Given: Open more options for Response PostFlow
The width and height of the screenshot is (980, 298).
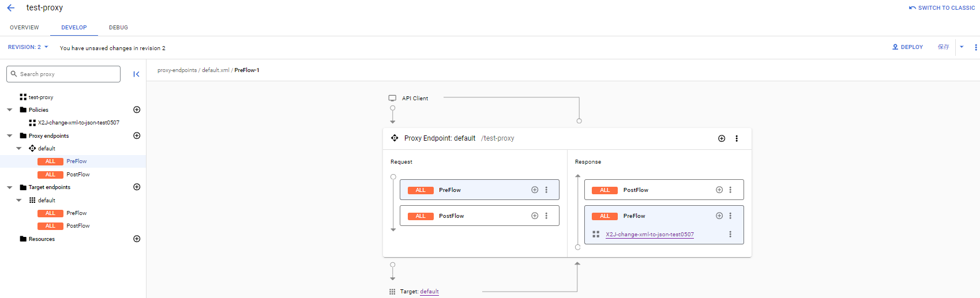Looking at the screenshot, I should (730, 190).
